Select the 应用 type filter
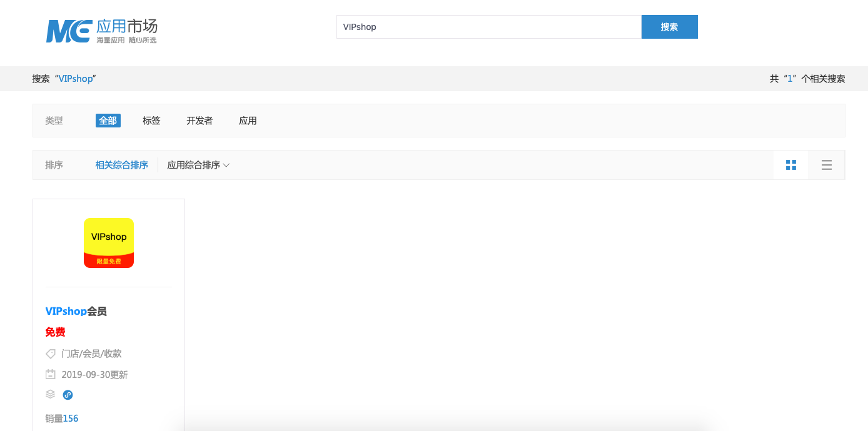Viewport: 868px width, 431px height. (248, 121)
